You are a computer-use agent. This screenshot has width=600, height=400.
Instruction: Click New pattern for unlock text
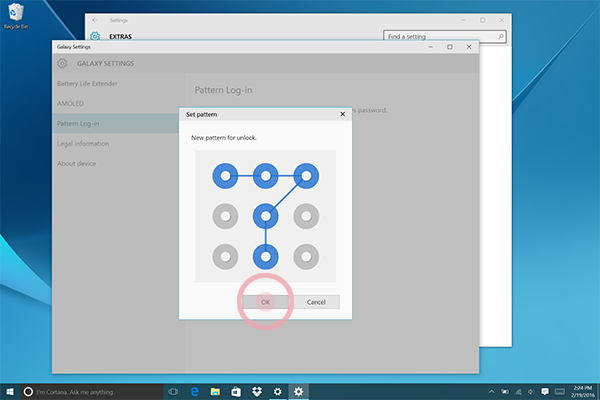click(x=224, y=138)
